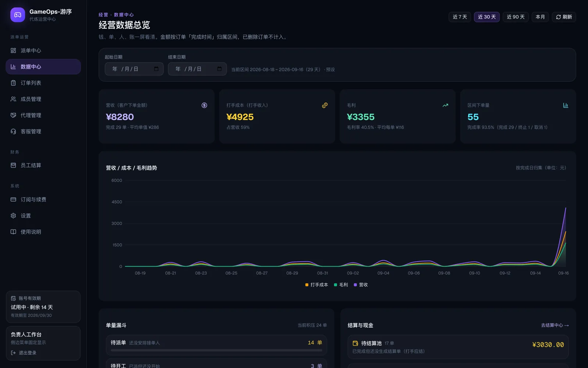Open 订阅与续费 page
This screenshot has width=588, height=368.
pos(43,199)
